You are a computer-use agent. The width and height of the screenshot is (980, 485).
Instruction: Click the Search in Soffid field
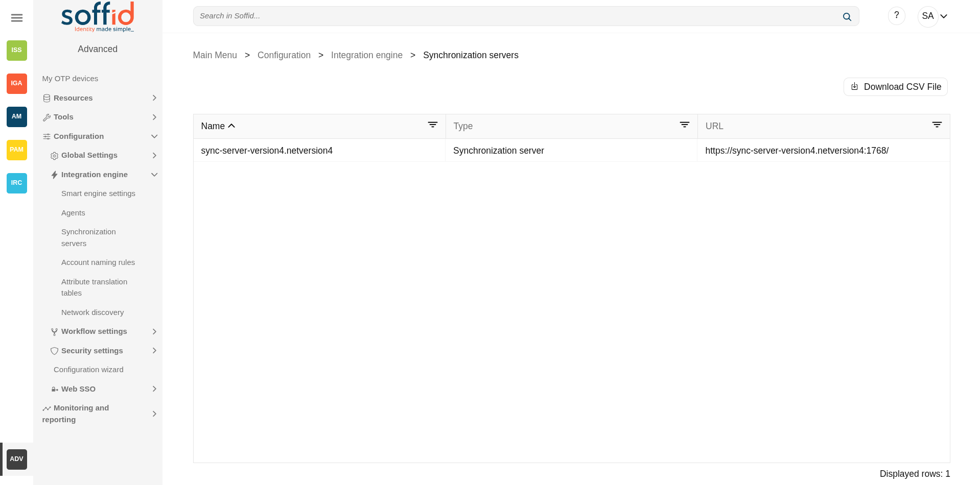pos(526,16)
